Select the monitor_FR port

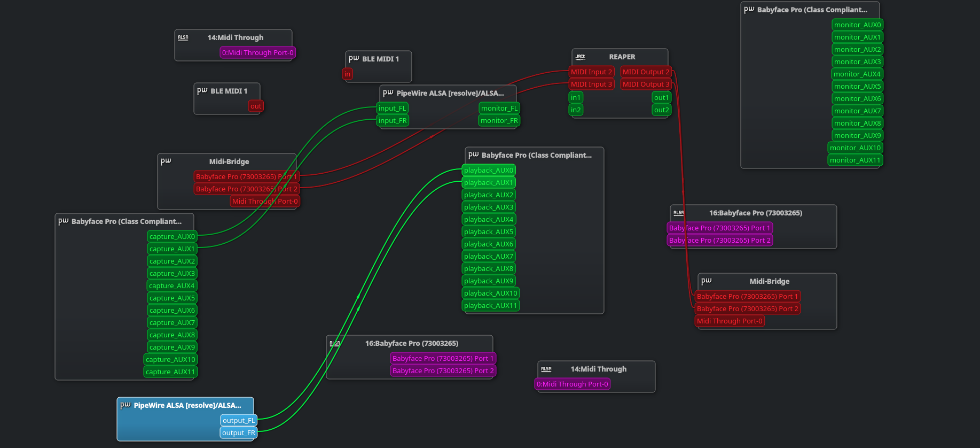(x=499, y=120)
